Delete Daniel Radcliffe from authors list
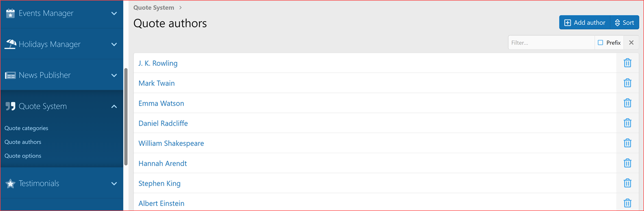This screenshot has width=644, height=211. [x=627, y=123]
